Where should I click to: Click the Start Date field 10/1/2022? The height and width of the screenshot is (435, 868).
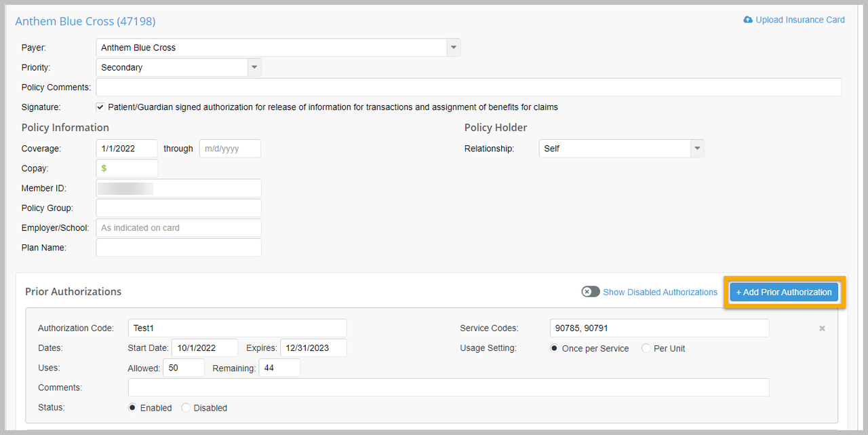coord(205,347)
